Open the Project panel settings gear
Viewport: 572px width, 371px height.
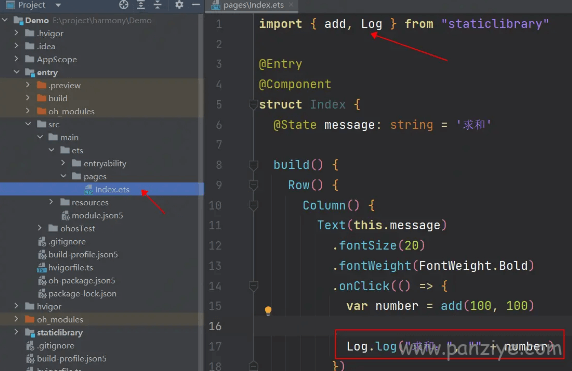pos(179,5)
